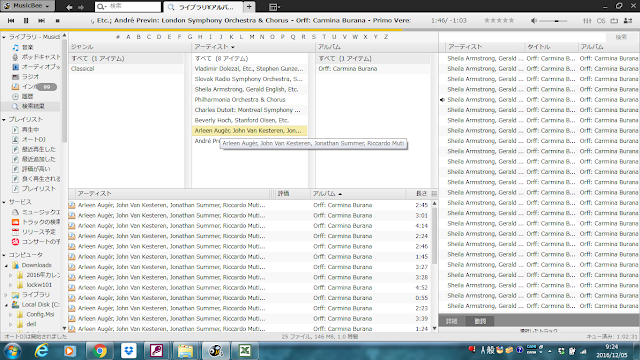Open the MusicBee main menu dropdown
Image resolution: width=640 pixels, height=360 pixels.
(x=27, y=6)
